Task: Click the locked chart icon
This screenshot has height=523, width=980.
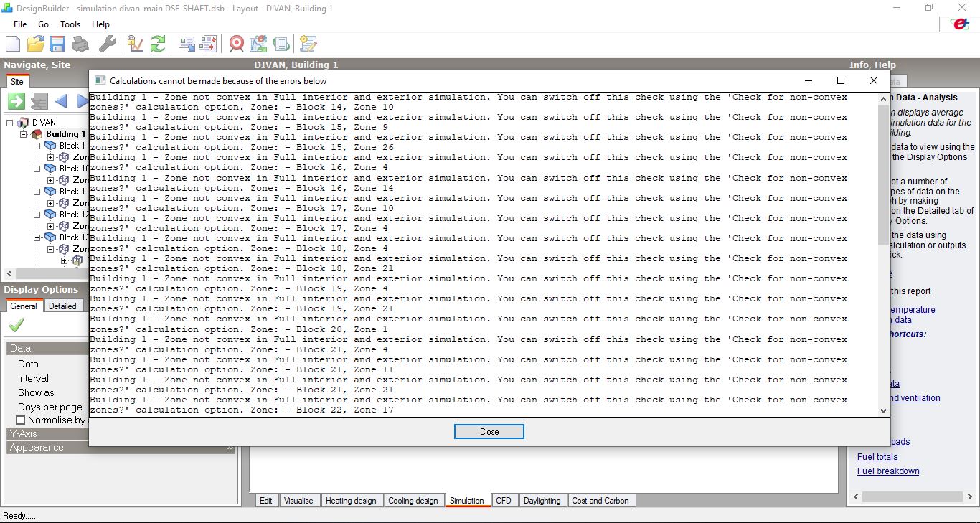Action: (136, 44)
